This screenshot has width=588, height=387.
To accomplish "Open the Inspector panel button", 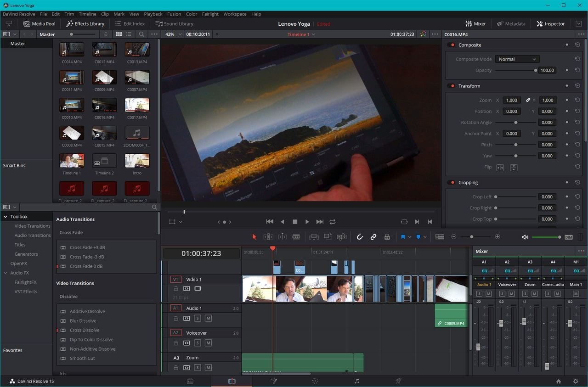I will tap(550, 24).
